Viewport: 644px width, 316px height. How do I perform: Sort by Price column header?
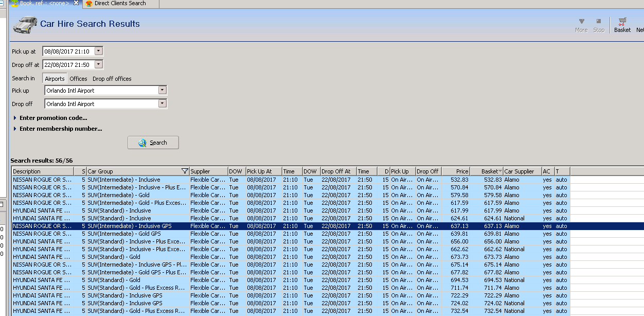pyautogui.click(x=455, y=171)
